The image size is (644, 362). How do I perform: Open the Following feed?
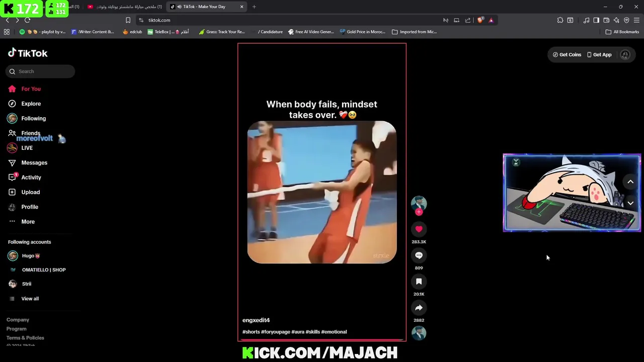point(27,119)
